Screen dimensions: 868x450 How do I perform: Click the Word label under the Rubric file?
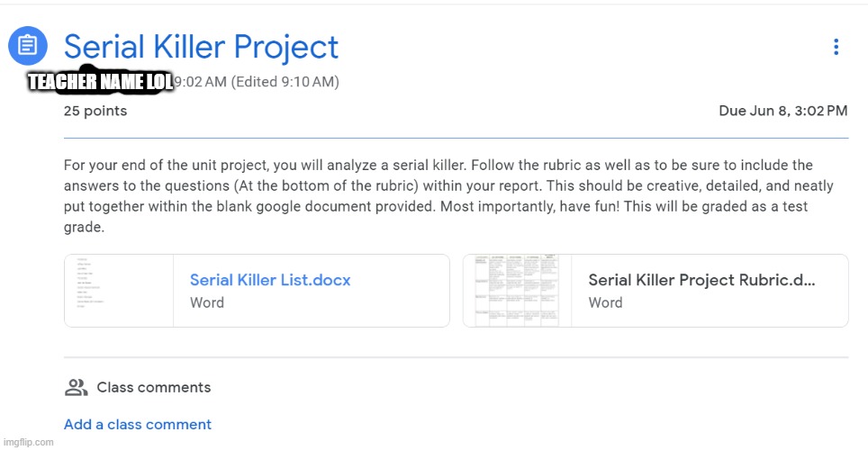605,302
